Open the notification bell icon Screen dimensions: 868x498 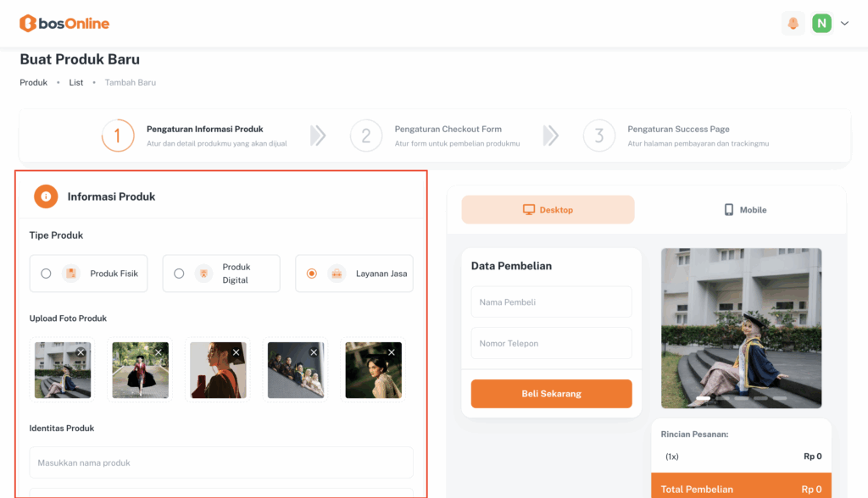tap(793, 24)
